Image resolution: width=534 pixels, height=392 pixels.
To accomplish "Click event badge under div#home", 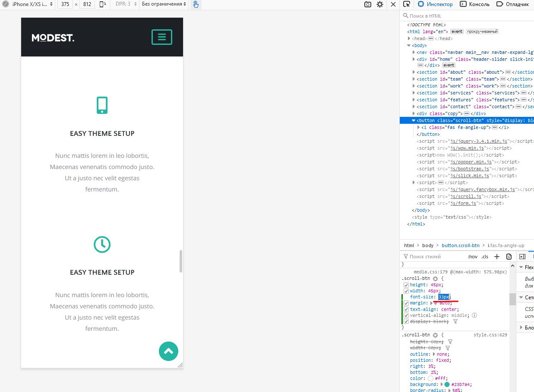I will pyautogui.click(x=449, y=65).
